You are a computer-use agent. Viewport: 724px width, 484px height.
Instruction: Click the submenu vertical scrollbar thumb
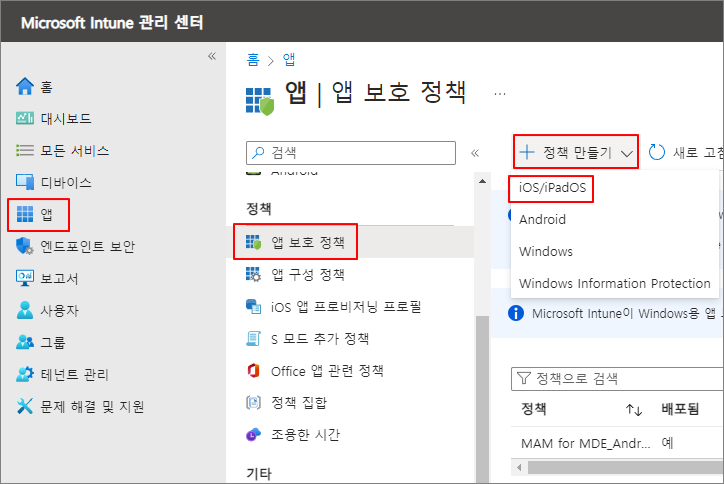coord(483,400)
